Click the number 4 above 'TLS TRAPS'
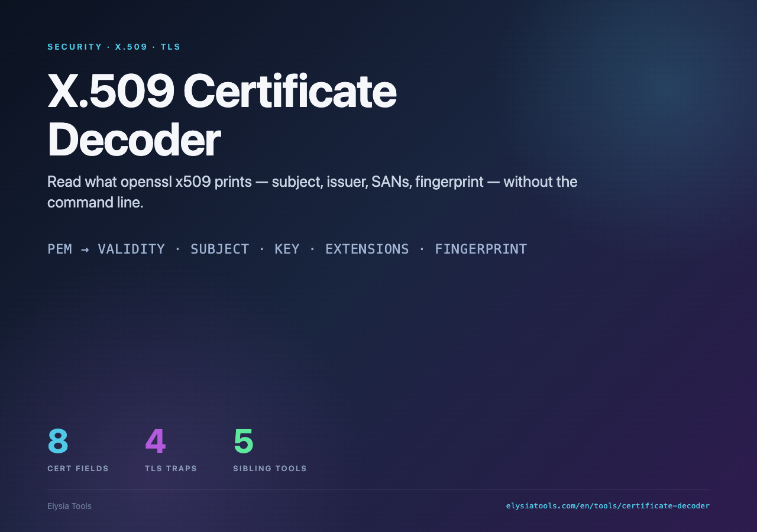The image size is (757, 532). tap(156, 441)
